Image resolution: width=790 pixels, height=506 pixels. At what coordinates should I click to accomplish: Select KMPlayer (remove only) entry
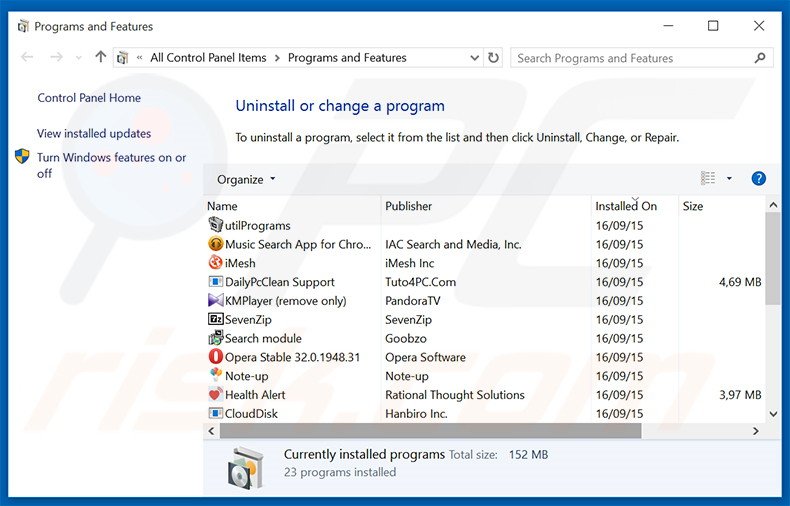pyautogui.click(x=286, y=301)
